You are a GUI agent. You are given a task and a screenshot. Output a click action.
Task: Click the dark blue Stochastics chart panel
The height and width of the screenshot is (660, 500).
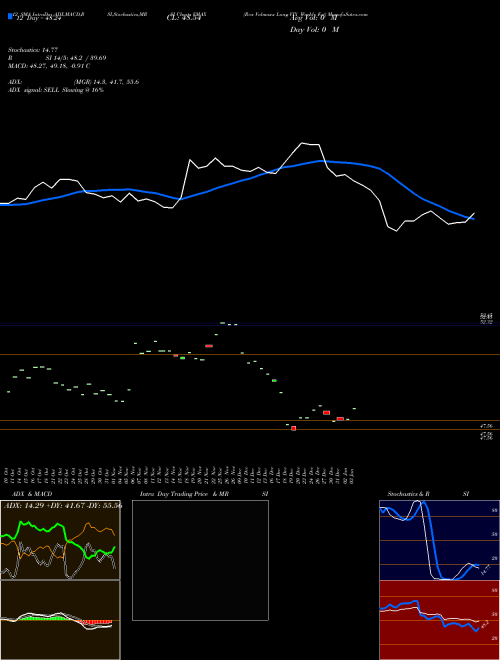(x=439, y=540)
